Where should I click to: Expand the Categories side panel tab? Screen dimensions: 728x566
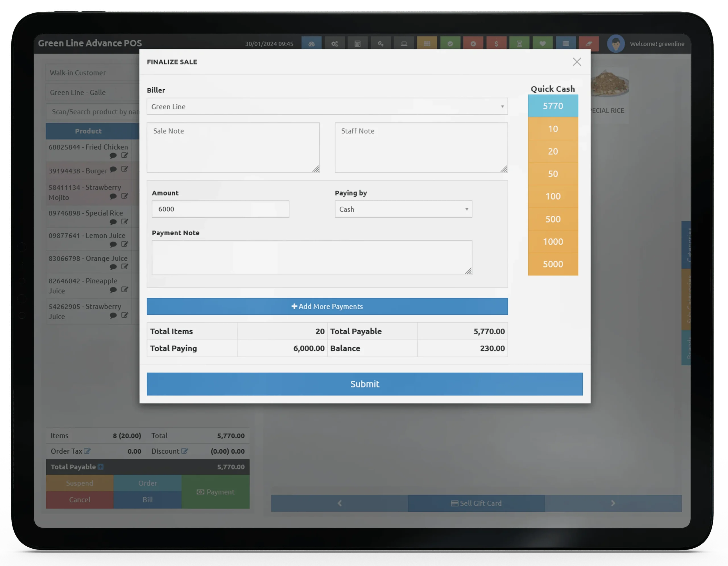687,244
